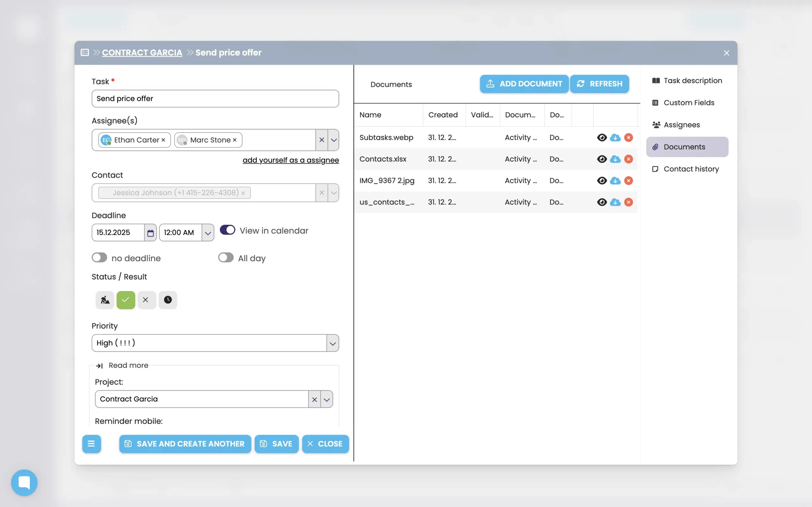Open the chat bubble widget
The height and width of the screenshot is (507, 812).
[x=24, y=483]
